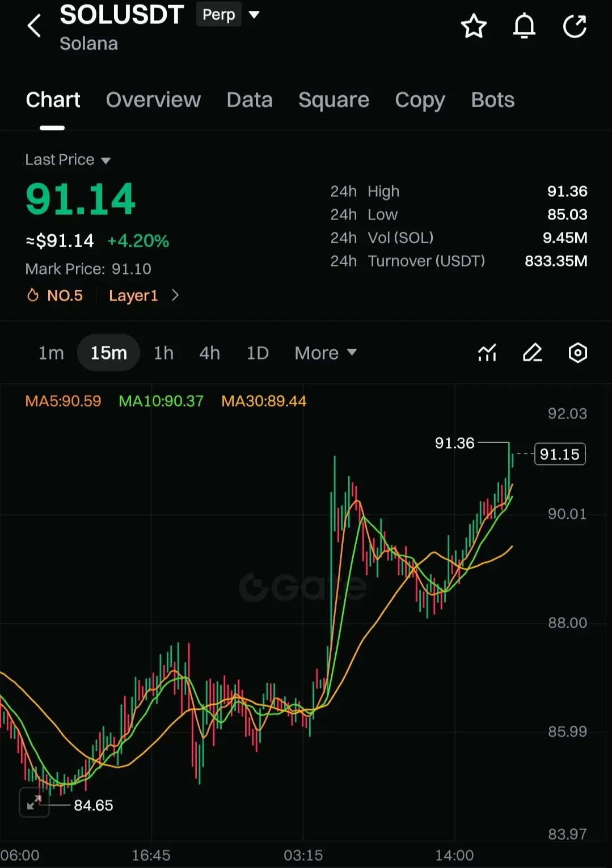This screenshot has width=612, height=868.
Task: Tap the MA30:89.44 indicator label
Action: (x=264, y=401)
